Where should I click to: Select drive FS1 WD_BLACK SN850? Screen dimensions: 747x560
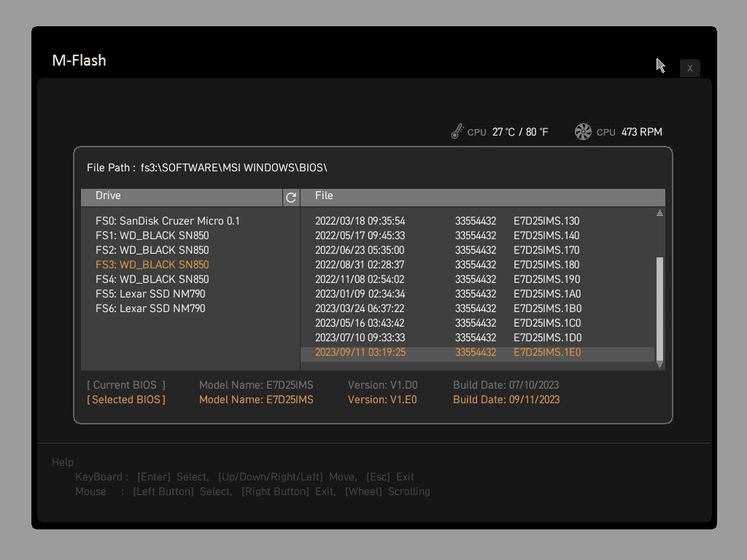click(x=152, y=236)
